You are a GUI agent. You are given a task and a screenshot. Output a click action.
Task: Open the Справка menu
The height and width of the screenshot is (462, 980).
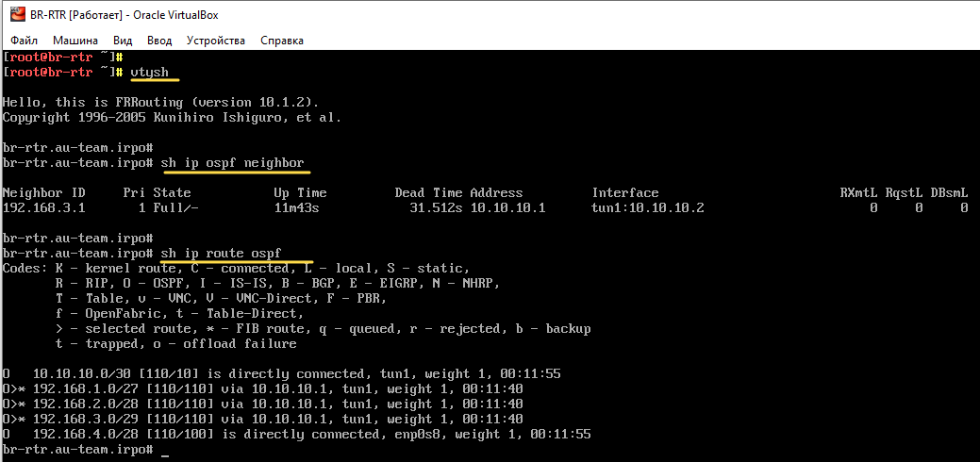pos(281,41)
